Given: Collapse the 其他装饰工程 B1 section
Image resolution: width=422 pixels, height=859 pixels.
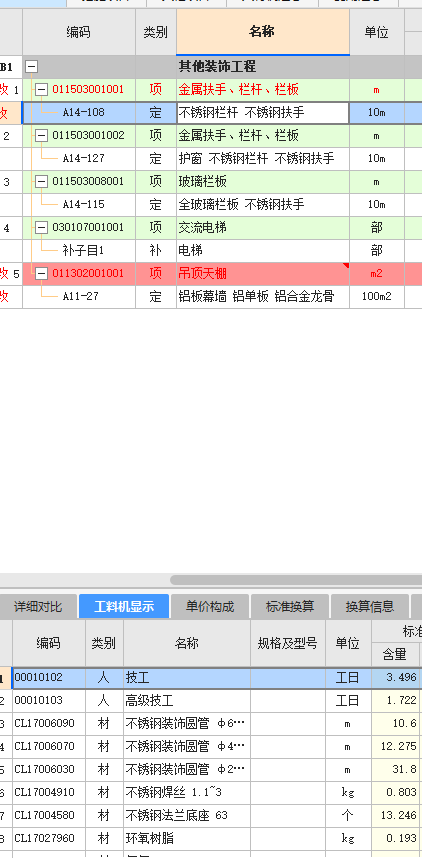Looking at the screenshot, I should pyautogui.click(x=32, y=67).
